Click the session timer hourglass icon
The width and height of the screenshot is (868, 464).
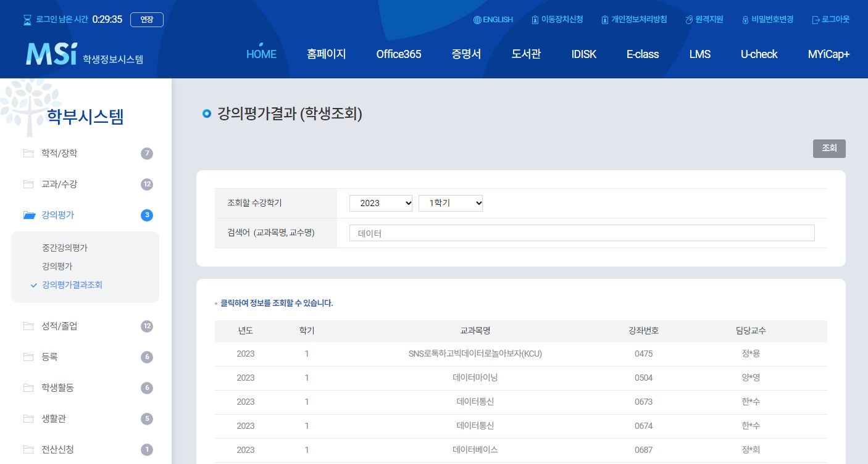[x=27, y=19]
